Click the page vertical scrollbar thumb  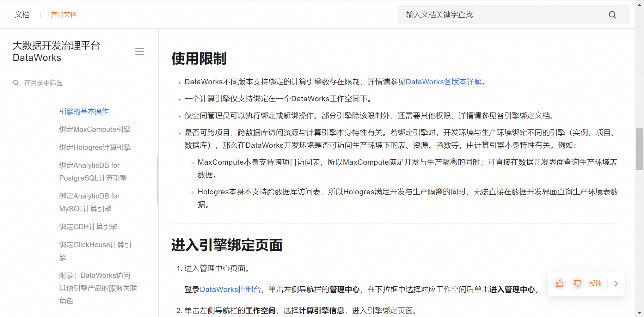tap(639, 149)
